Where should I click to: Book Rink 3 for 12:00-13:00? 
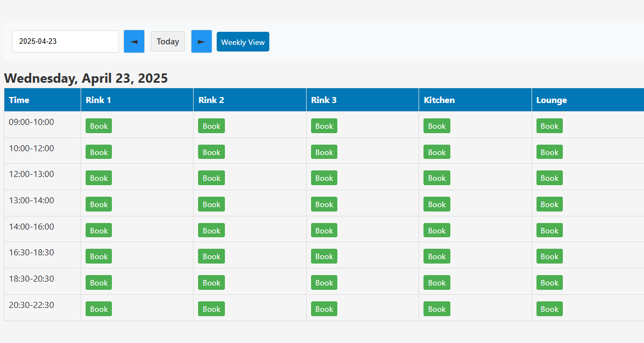click(324, 178)
